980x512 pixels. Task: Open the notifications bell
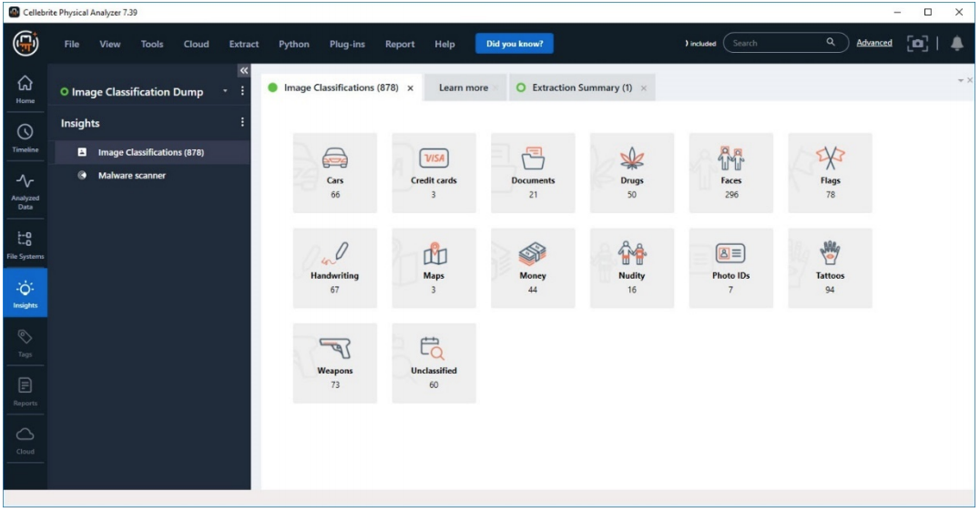957,43
